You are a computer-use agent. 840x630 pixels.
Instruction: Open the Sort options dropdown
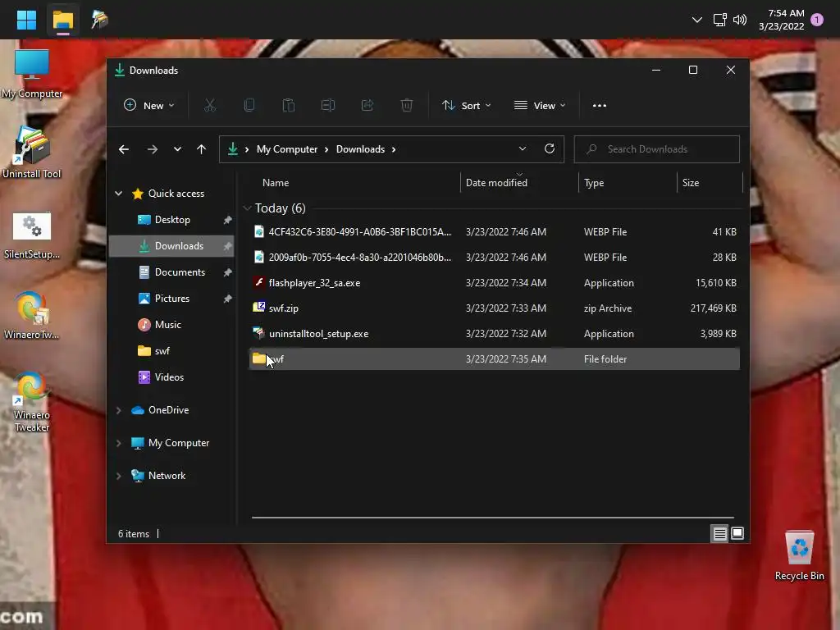466,106
